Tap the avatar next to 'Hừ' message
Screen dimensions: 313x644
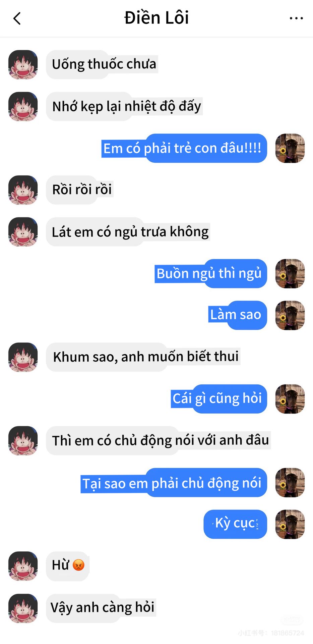pos(23,566)
